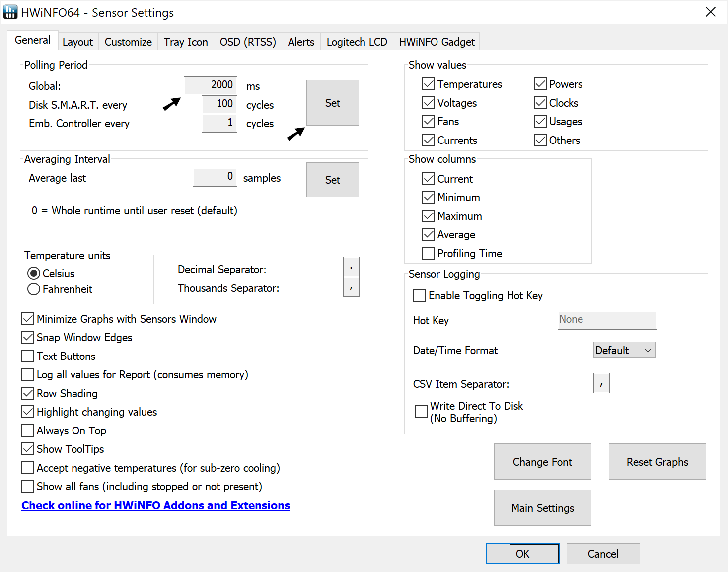728x572 pixels.
Task: Click the CSV Item Separator field
Action: click(601, 383)
